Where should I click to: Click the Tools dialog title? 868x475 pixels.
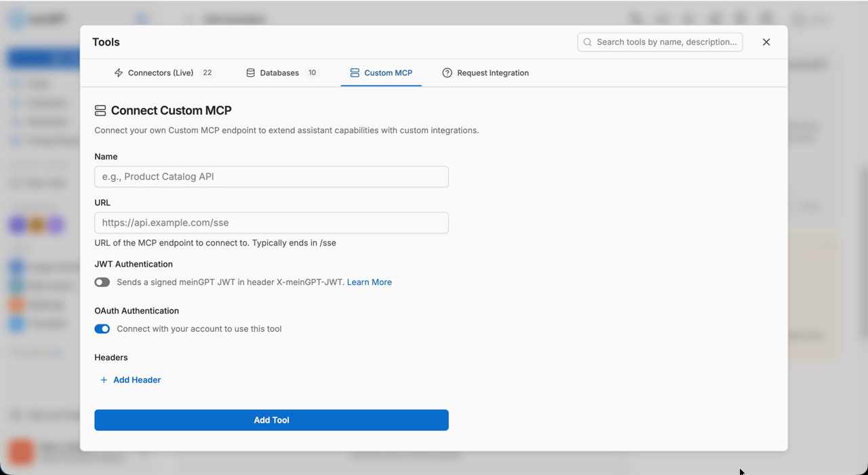pyautogui.click(x=106, y=42)
